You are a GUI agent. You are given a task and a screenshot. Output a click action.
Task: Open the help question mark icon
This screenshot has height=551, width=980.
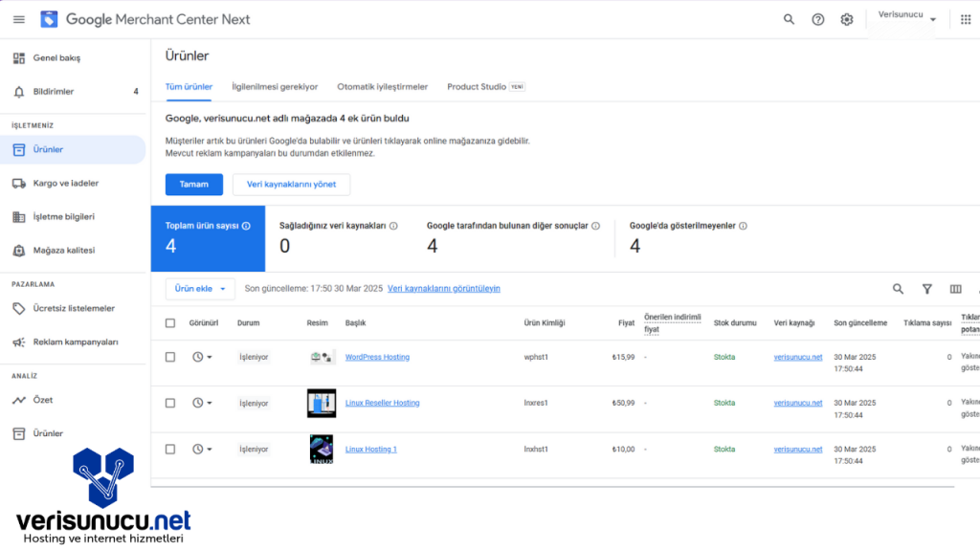pos(817,19)
